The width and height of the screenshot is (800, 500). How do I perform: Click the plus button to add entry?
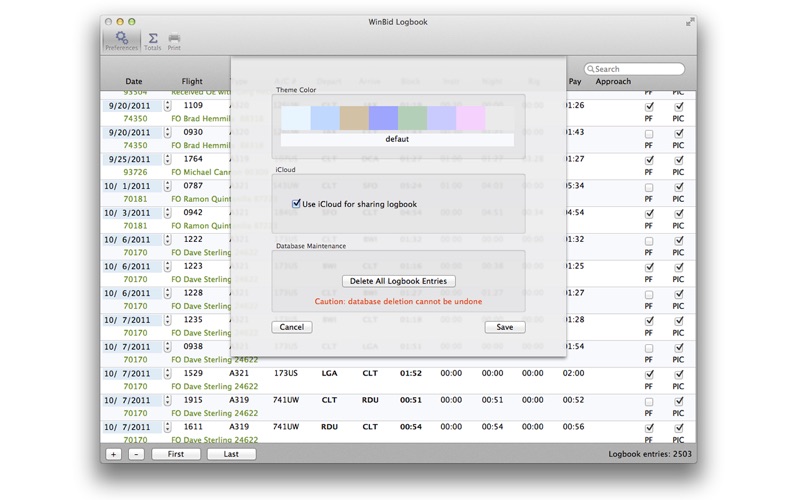point(113,454)
